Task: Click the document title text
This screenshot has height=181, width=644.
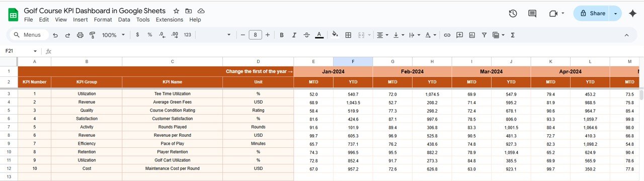Action: pyautogui.click(x=95, y=11)
